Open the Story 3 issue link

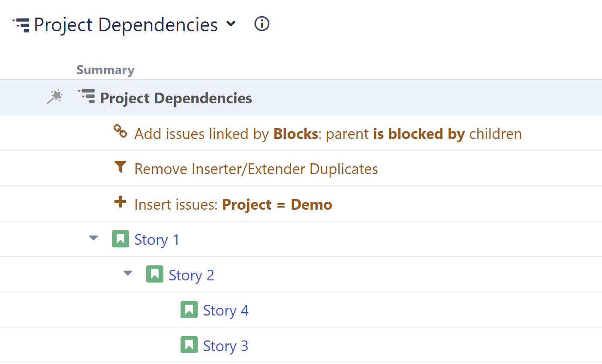click(226, 346)
